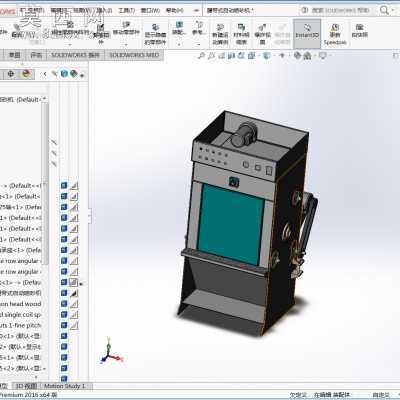Switch to the Motion Study 1 tab
The width and height of the screenshot is (400, 400).
pos(64,386)
